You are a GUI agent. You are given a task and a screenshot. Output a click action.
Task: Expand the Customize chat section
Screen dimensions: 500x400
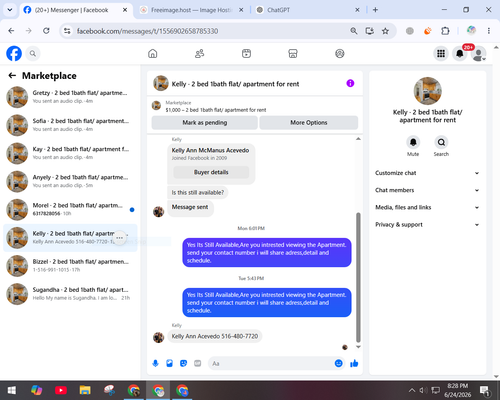(x=428, y=173)
